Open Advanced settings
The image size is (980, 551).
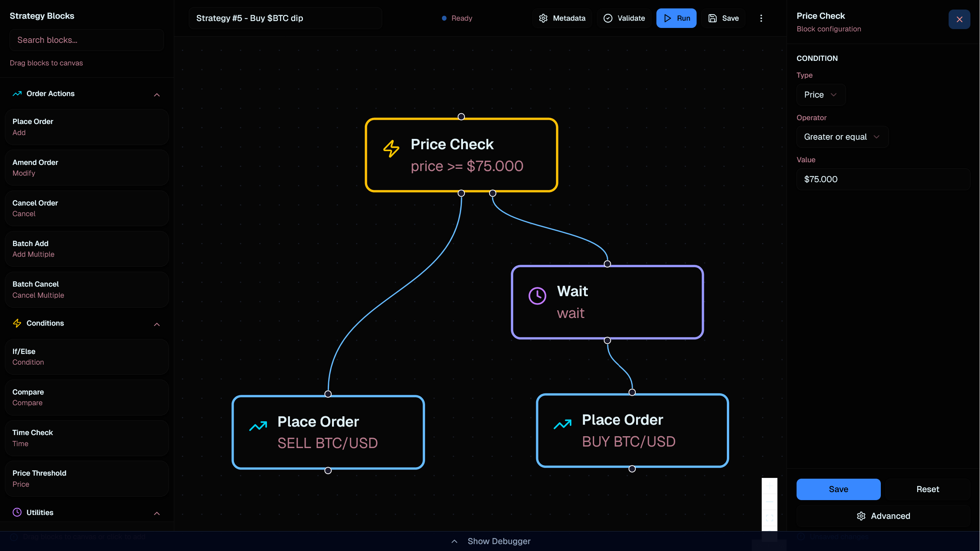tap(883, 516)
